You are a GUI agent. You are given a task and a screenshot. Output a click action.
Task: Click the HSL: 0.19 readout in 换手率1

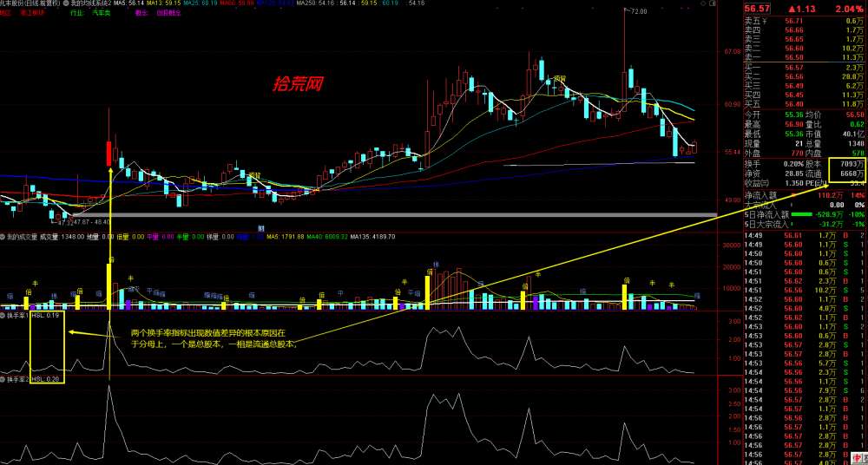[x=46, y=316]
